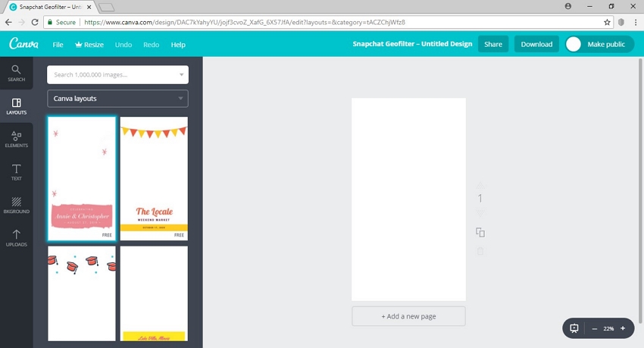Viewport: 644px width, 348px height.
Task: Expand the image search dropdown arrow
Action: point(182,75)
